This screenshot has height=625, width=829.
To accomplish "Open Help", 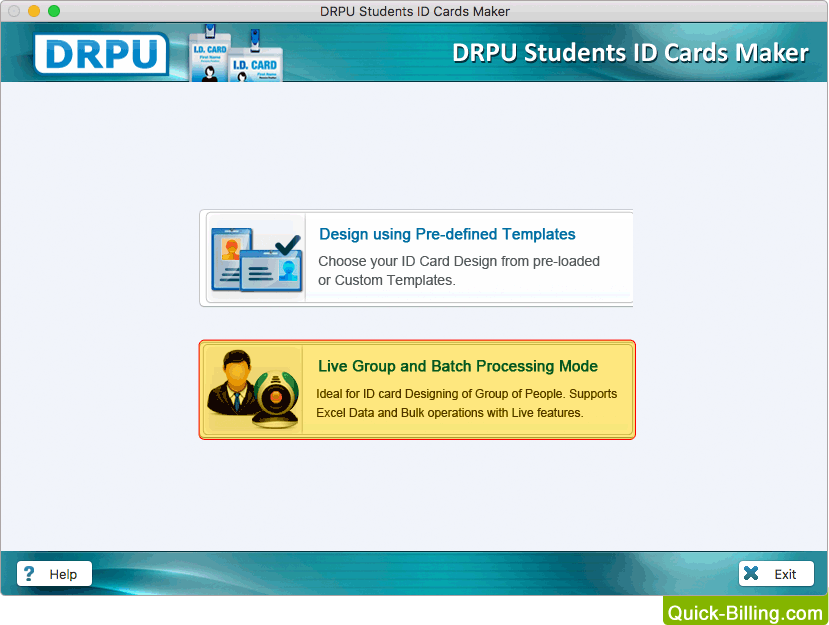I will coord(54,574).
